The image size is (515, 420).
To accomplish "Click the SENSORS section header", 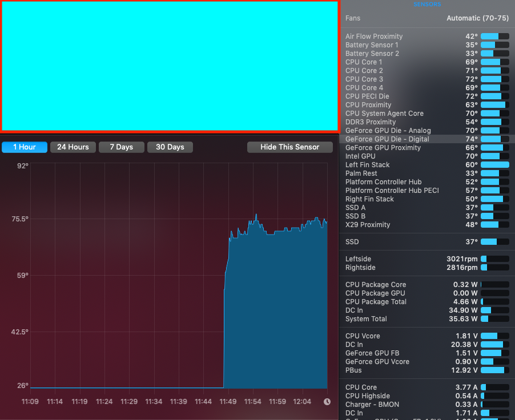I will [x=427, y=4].
